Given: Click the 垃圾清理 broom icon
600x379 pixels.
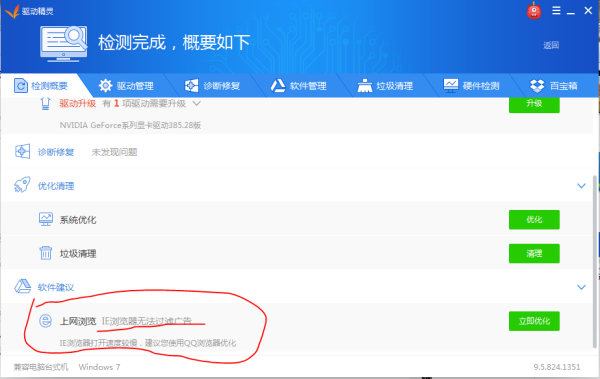Looking at the screenshot, I should [365, 86].
